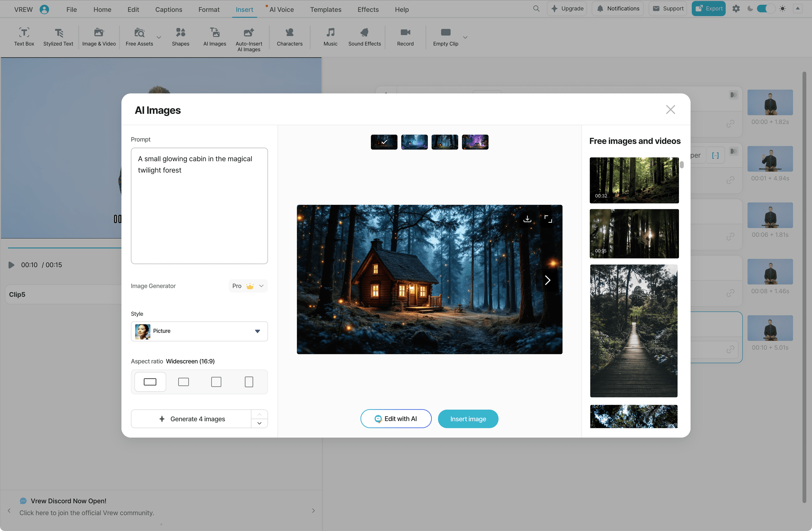
Task: Open the Captions menu
Action: click(x=169, y=9)
